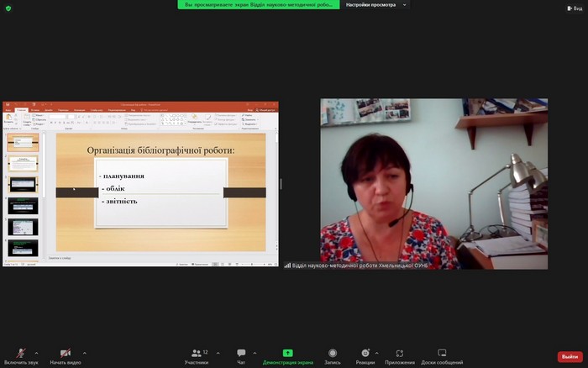Expand video options arrow beside camera
This screenshot has width=588, height=368.
tap(84, 353)
